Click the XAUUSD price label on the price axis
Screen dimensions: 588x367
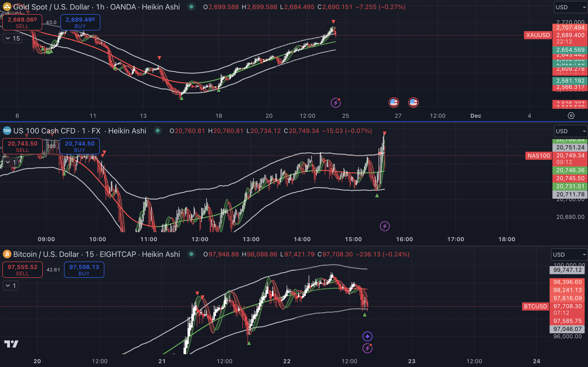(x=538, y=35)
